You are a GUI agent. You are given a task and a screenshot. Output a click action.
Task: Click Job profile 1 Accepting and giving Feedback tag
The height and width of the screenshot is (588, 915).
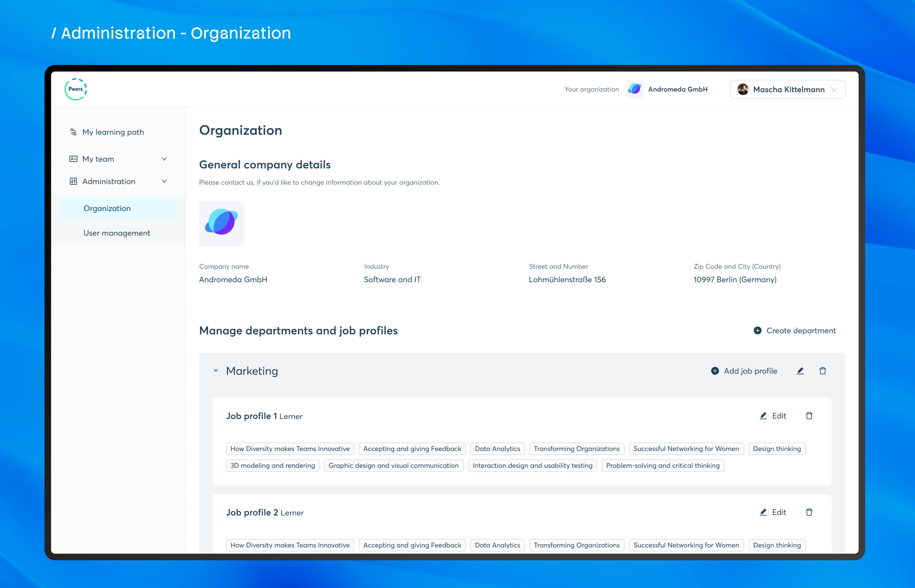(412, 449)
